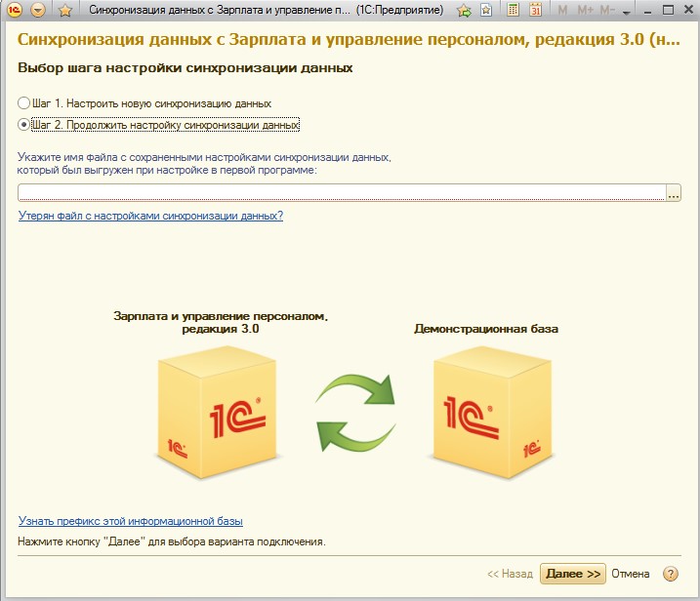Browse for file with ellipsis button
The image size is (700, 601).
pos(674,192)
